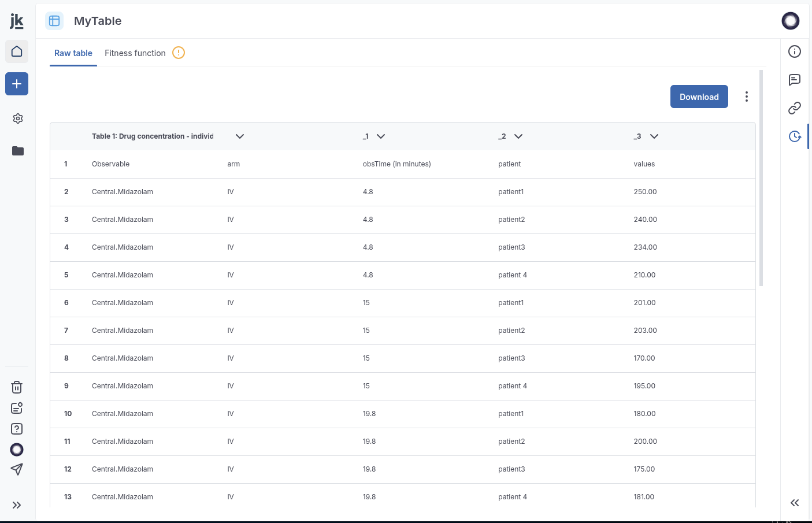The image size is (812, 523).
Task: Select the Raw table tab
Action: pyautogui.click(x=73, y=53)
